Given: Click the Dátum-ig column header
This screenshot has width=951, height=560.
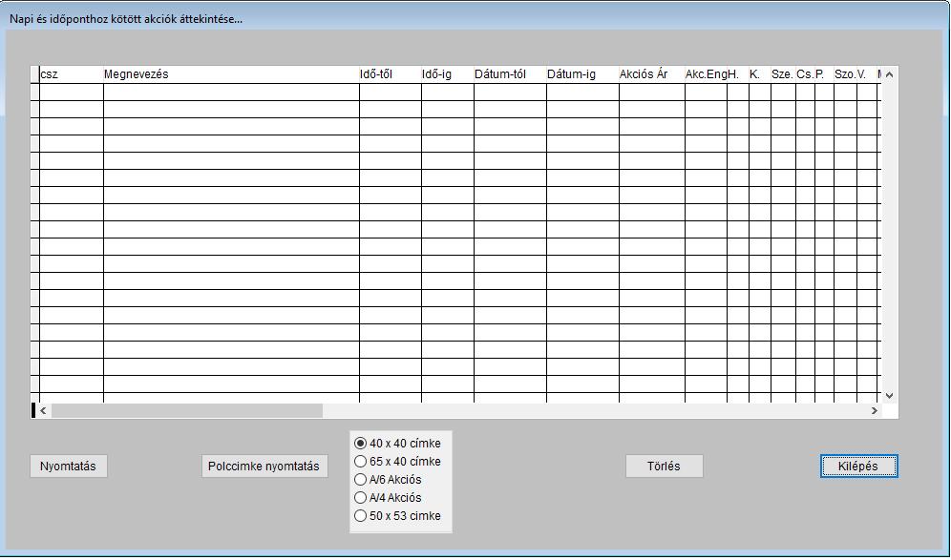Looking at the screenshot, I should click(x=582, y=74).
